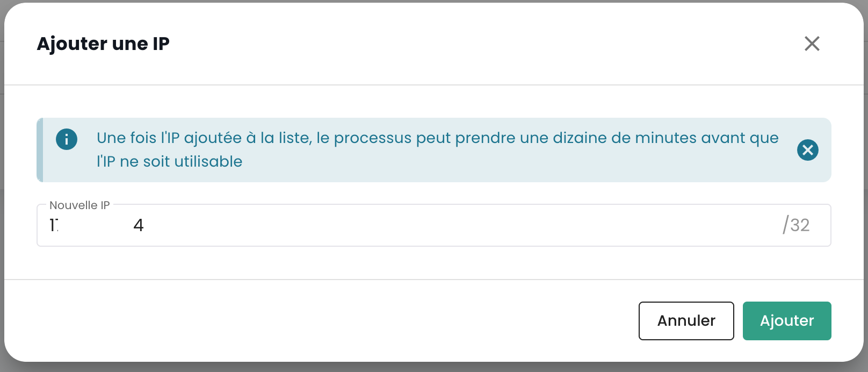Click the alert's left accent bar
This screenshot has height=372, width=868.
pyautogui.click(x=40, y=150)
